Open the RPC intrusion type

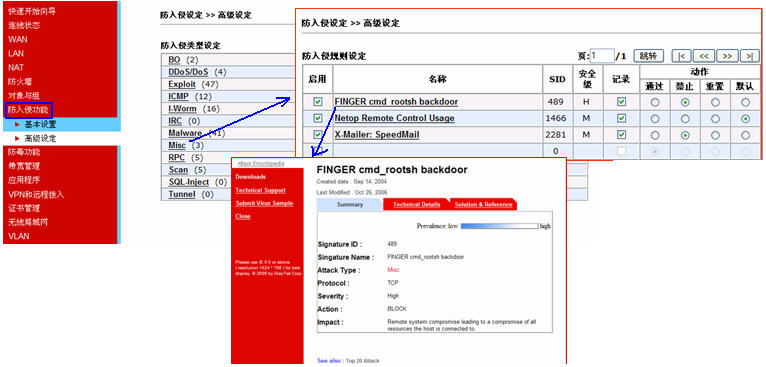point(176,157)
